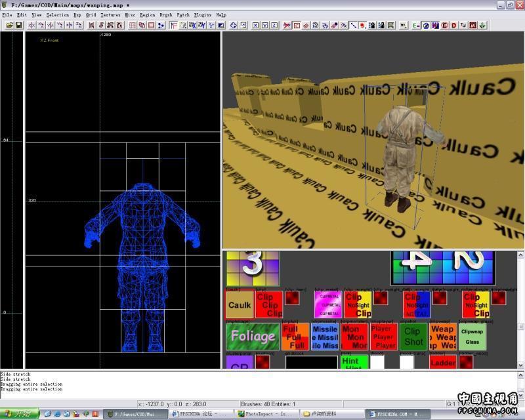Click the Y-axis flip icon
This screenshot has width=525, height=420.
point(51,25)
